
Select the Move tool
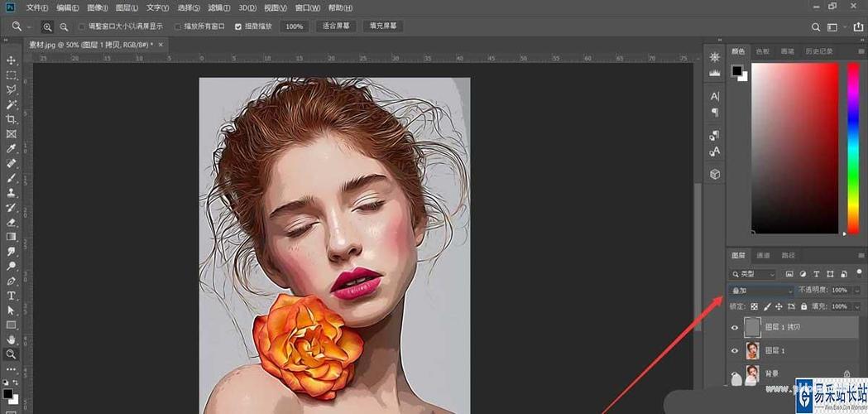(11, 60)
